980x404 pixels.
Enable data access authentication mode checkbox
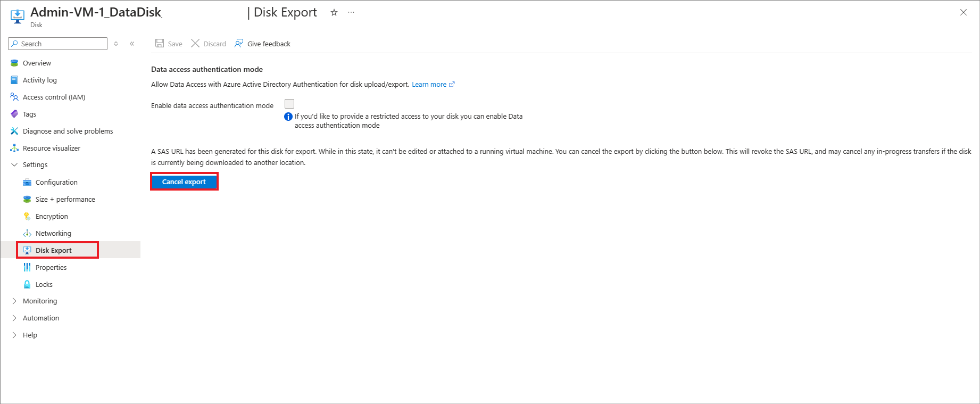[289, 104]
